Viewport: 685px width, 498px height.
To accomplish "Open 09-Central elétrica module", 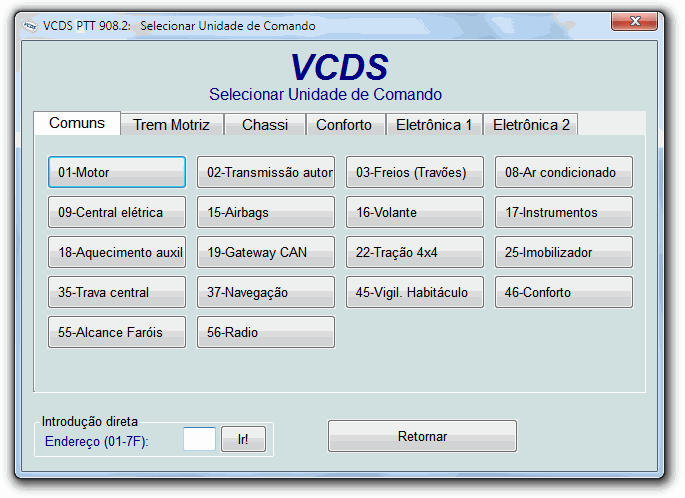I will (x=117, y=212).
